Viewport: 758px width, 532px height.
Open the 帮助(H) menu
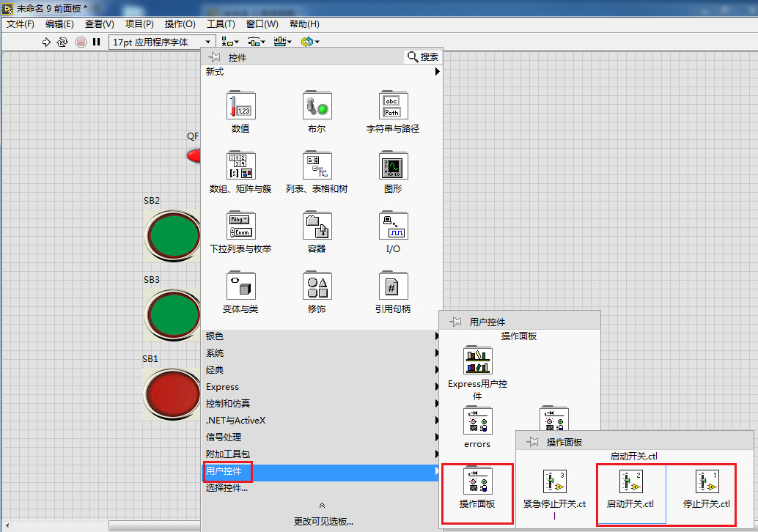[x=304, y=23]
